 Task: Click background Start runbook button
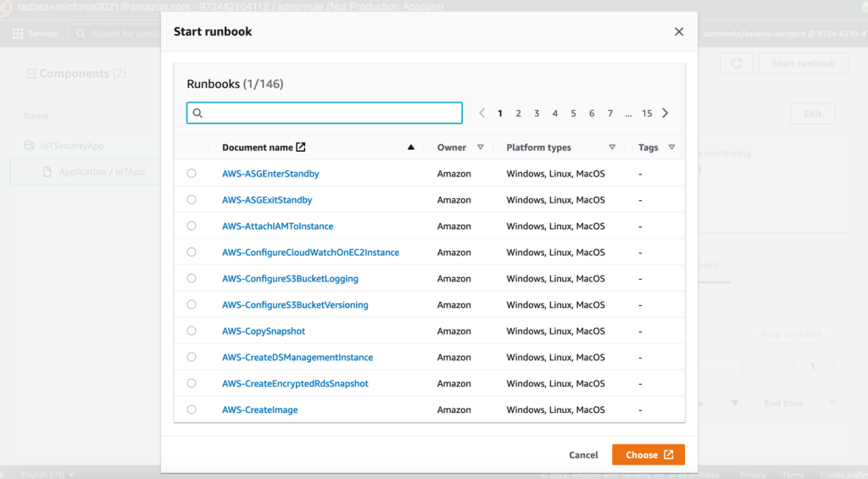click(x=803, y=63)
